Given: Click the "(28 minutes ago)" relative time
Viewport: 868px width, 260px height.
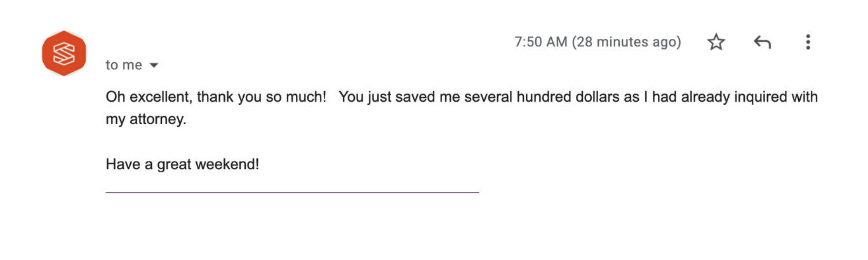Looking at the screenshot, I should 627,43.
